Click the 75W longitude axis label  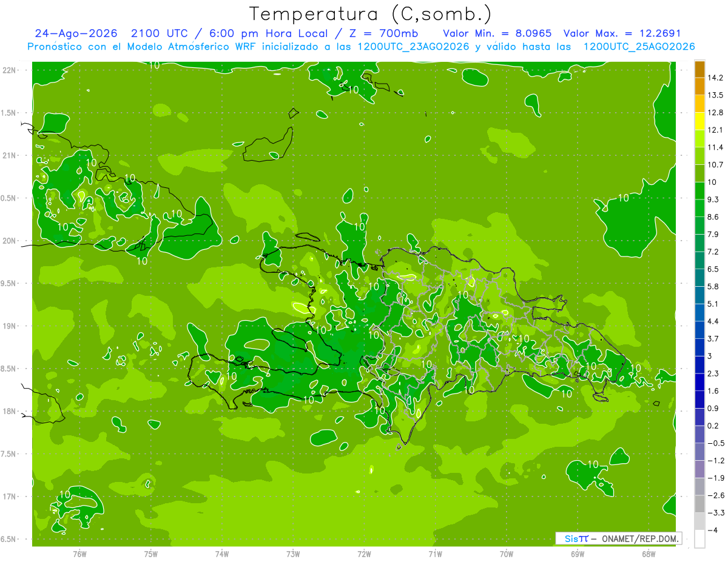tap(151, 554)
